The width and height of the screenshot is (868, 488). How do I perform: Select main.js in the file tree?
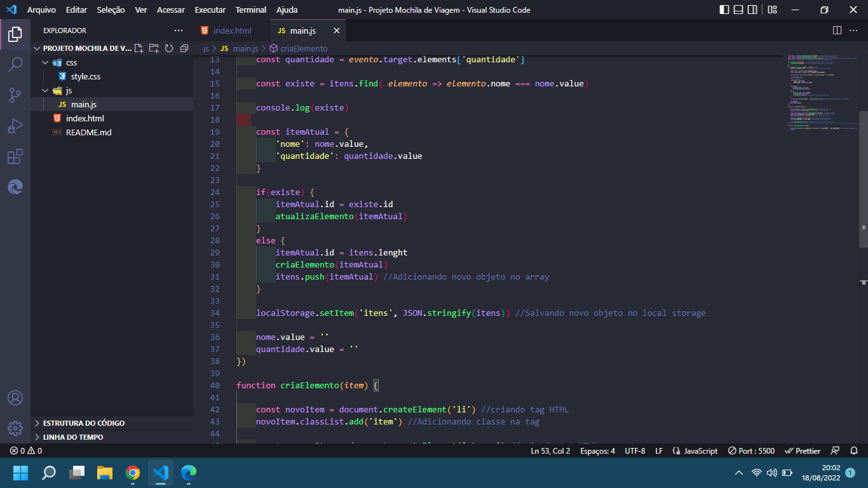point(112,104)
